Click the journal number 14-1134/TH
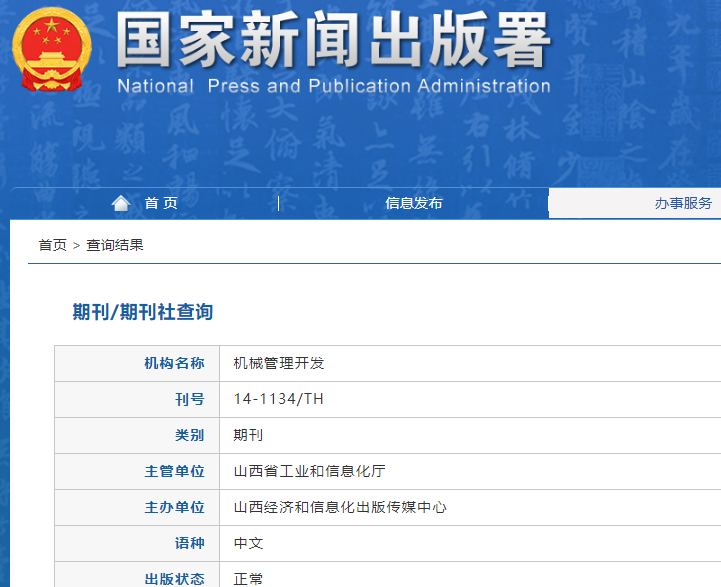The height and width of the screenshot is (587, 721). pos(279,399)
